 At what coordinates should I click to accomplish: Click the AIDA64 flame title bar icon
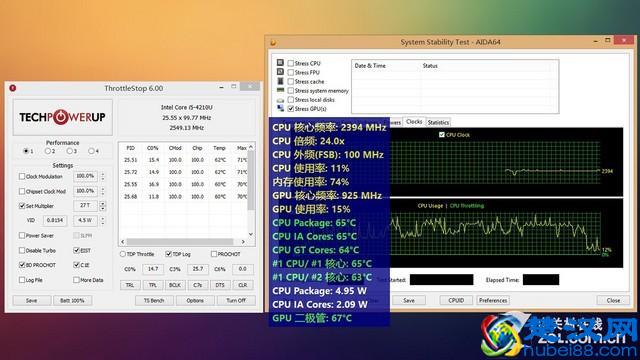pos(273,42)
